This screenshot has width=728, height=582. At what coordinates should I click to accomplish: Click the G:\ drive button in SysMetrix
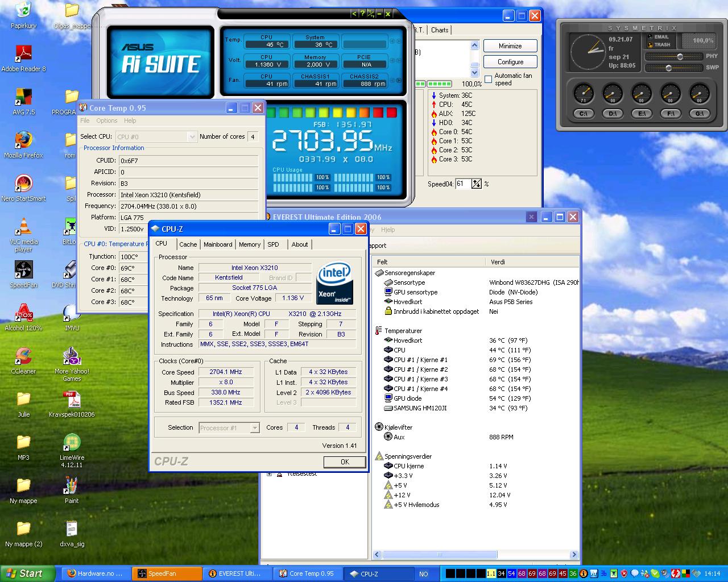click(x=700, y=114)
